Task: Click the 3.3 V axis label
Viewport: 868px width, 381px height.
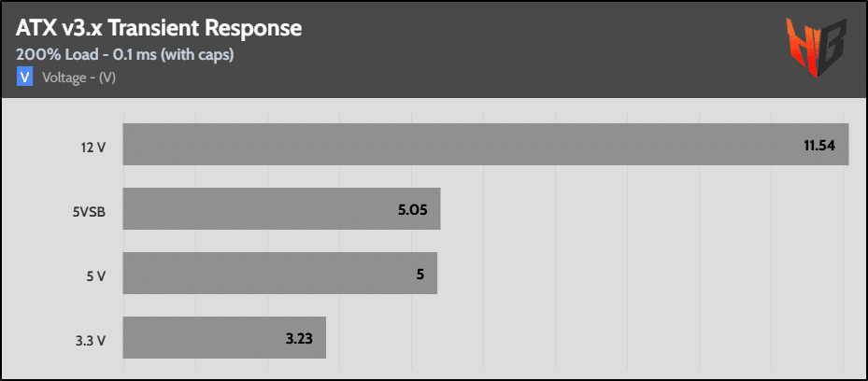Action: click(x=91, y=341)
